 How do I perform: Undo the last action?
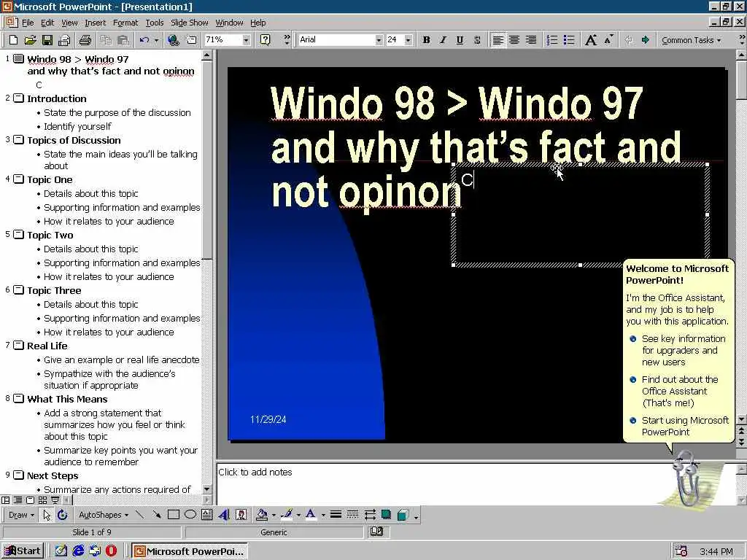[144, 40]
